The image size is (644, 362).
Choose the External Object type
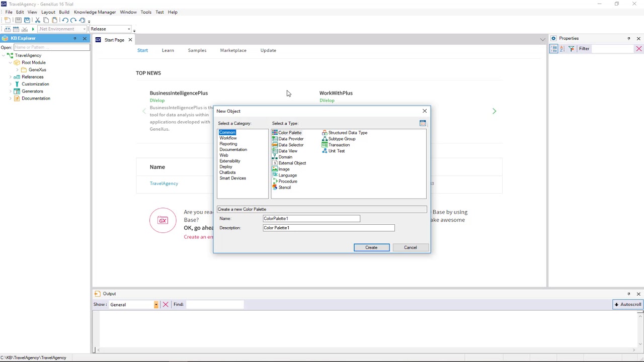coord(289,163)
